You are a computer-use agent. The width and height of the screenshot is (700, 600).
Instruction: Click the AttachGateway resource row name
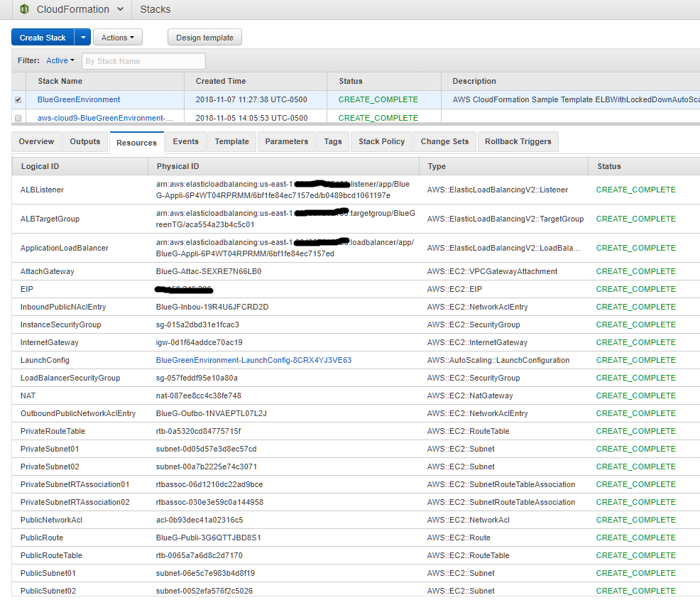tap(48, 271)
